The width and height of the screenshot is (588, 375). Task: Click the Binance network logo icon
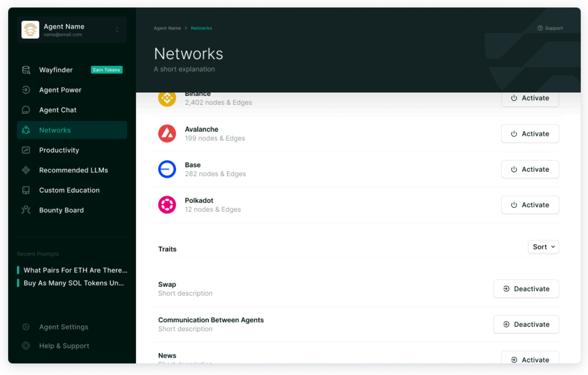pyautogui.click(x=167, y=99)
